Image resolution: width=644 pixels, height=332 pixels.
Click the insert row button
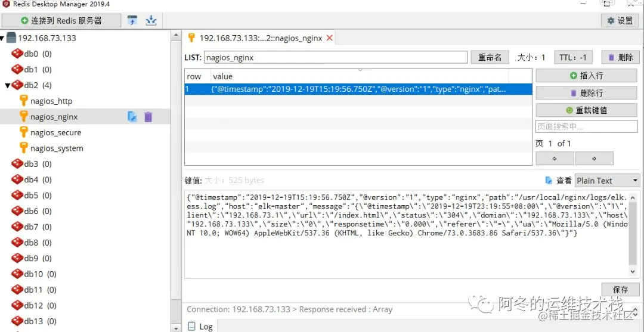(x=587, y=76)
